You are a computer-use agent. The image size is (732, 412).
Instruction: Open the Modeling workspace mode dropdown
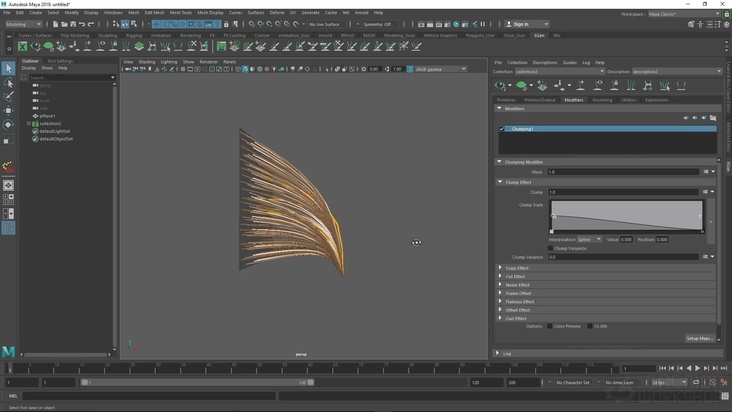(x=22, y=24)
